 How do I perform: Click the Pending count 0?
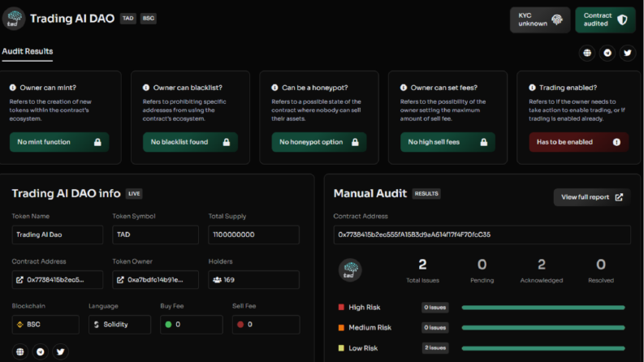click(482, 265)
